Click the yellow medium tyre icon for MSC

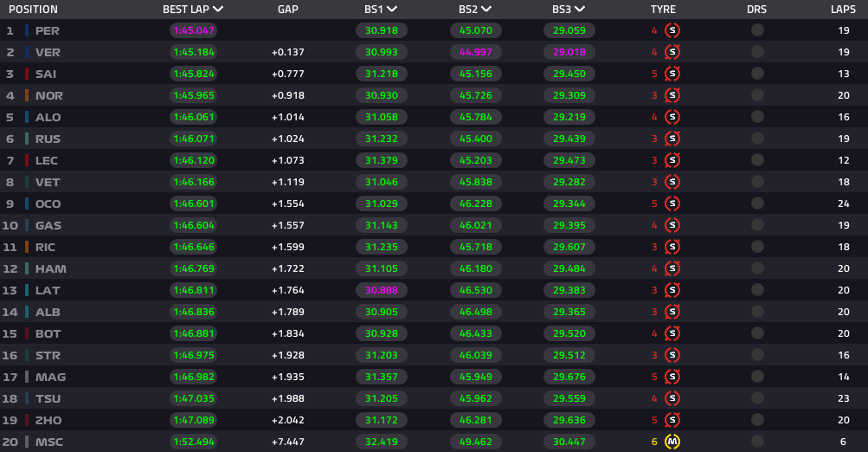coord(672,442)
